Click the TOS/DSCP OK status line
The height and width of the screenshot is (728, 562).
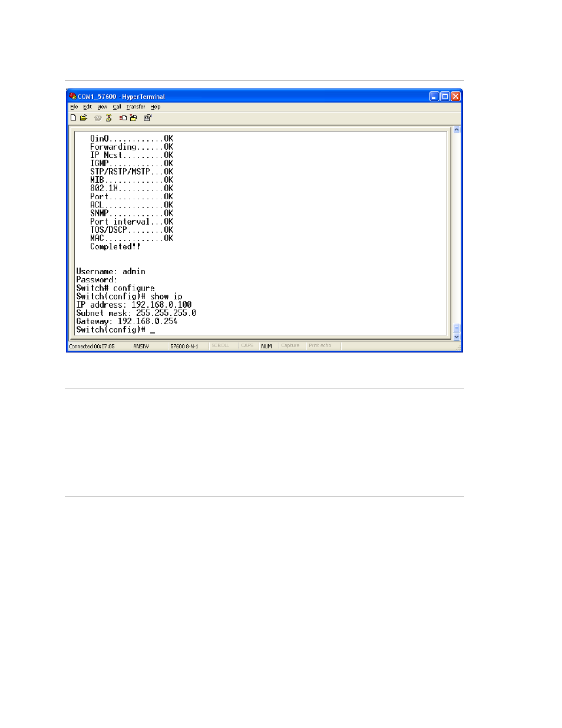click(x=131, y=230)
